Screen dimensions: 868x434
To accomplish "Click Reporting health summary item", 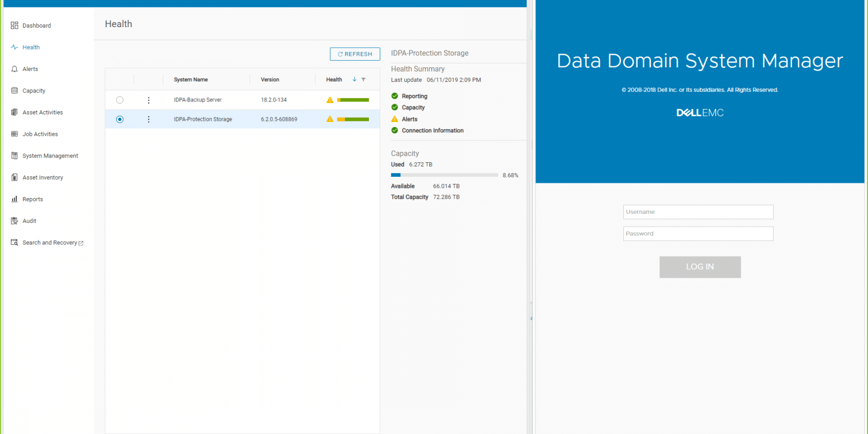I will point(414,96).
